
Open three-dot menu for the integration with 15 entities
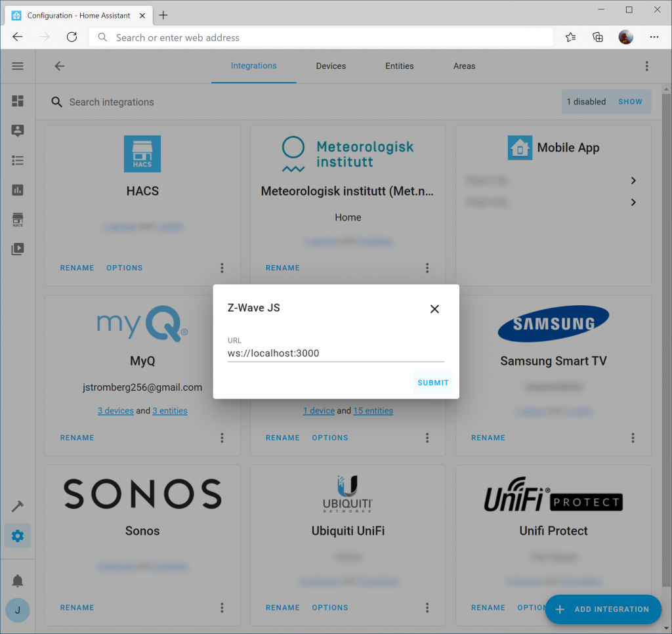[x=427, y=438]
